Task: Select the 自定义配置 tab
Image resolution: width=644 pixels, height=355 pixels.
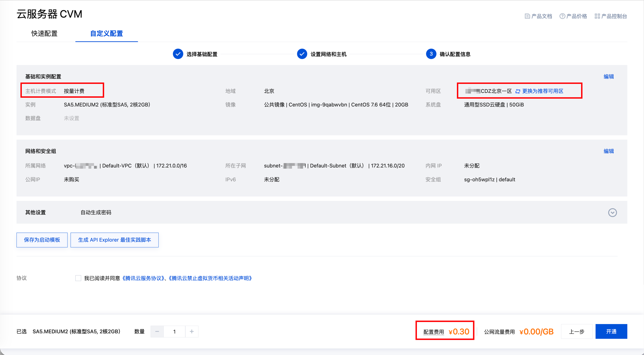Action: click(106, 34)
